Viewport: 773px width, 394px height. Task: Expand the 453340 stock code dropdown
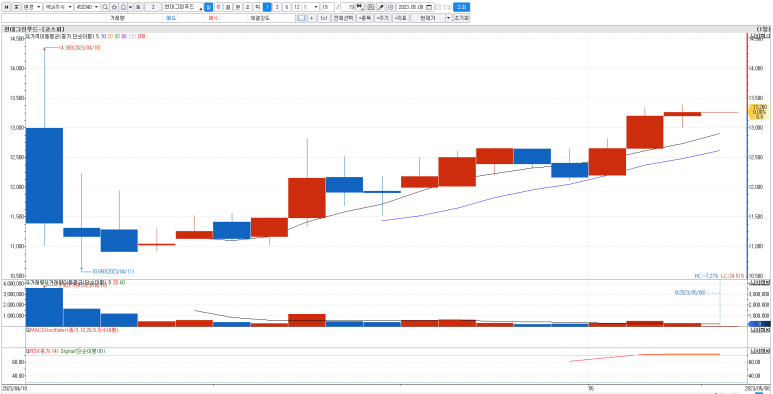(x=96, y=7)
